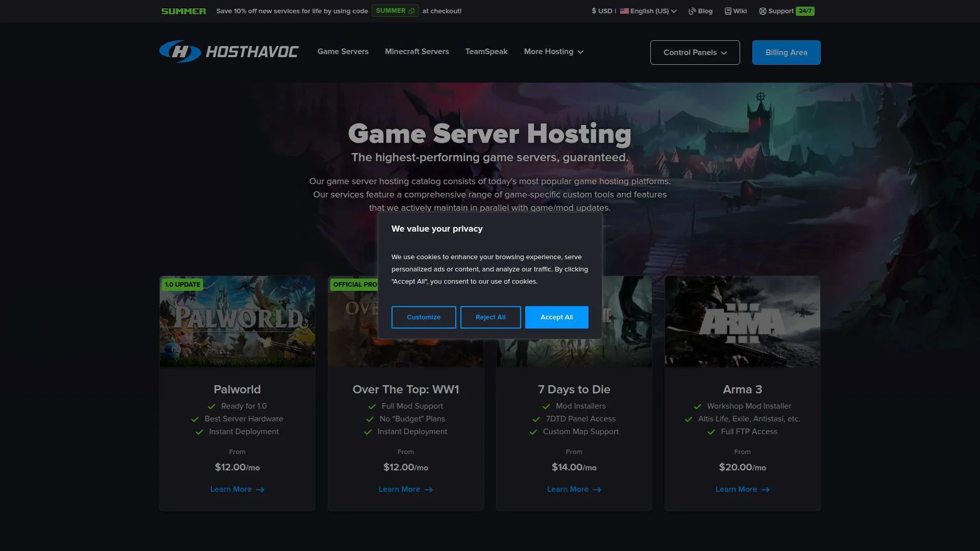Click the checkmark beside Ready for 1.0
Screen dimensions: 980x551
pos(211,407)
